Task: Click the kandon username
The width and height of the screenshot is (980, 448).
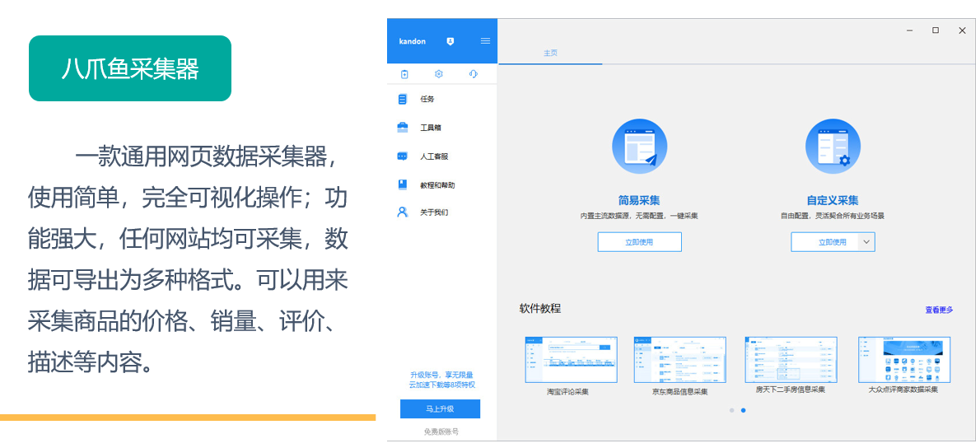Action: (412, 41)
